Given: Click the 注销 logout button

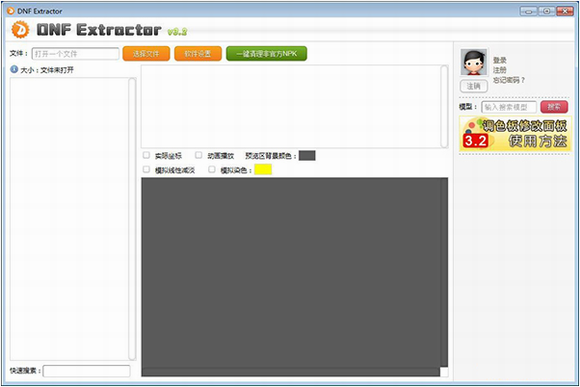Looking at the screenshot, I should pyautogui.click(x=474, y=86).
